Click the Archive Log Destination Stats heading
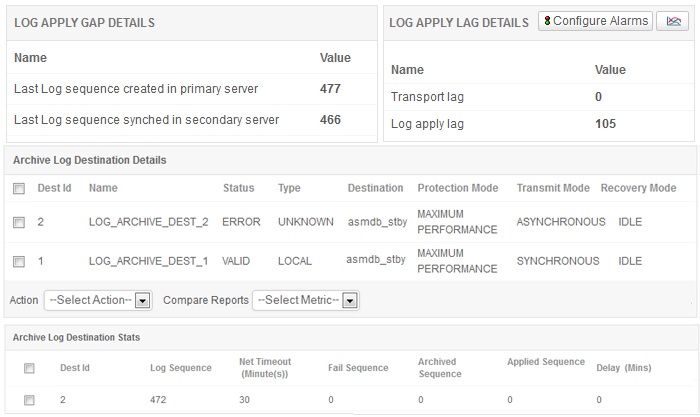Viewport: 700px width, 417px height. point(76,338)
